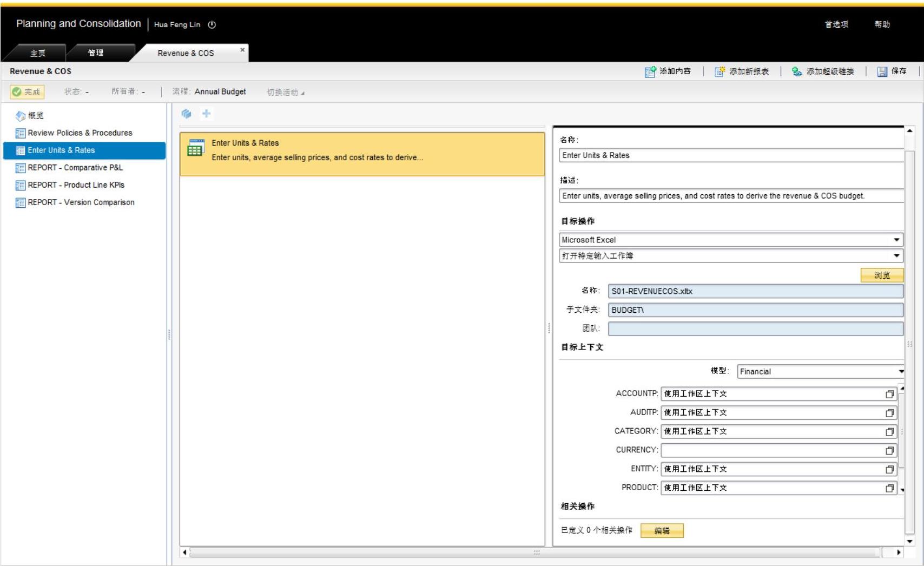Screen dimensions: 924x566
Task: Click the context list scroll down arrow near PRODUCT
Action: (902, 490)
